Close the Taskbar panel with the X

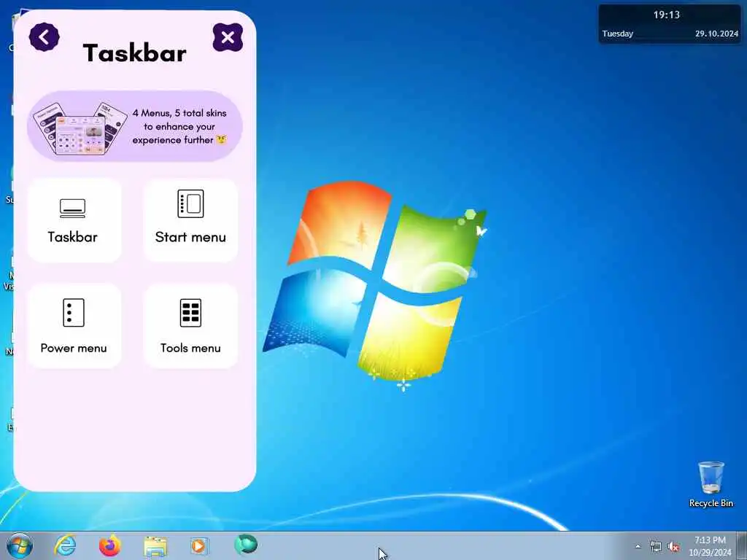(x=228, y=37)
